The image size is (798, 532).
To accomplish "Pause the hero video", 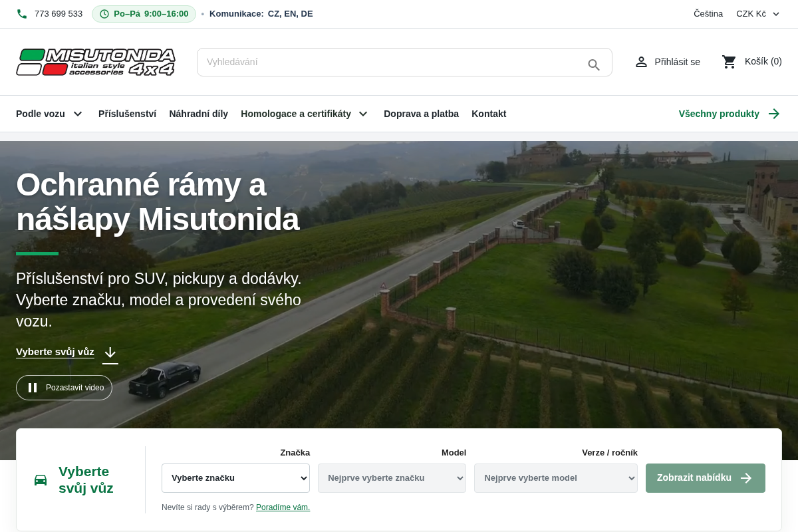I will pyautogui.click(x=64, y=388).
